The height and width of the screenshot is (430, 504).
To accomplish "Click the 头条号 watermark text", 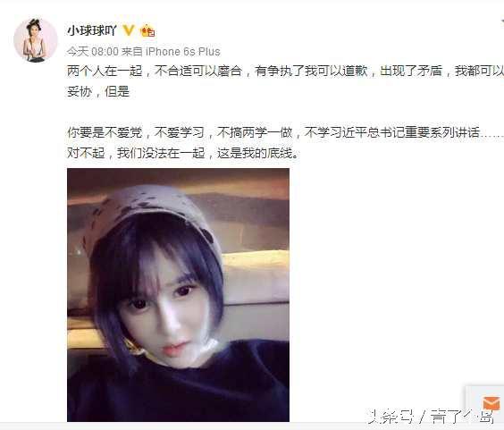I will point(391,417).
